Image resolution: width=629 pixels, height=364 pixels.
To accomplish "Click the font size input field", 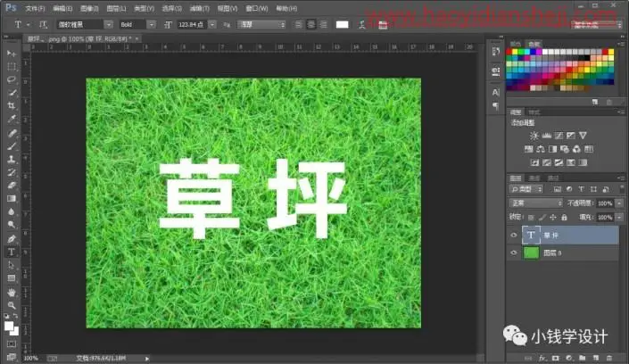I will 192,25.
